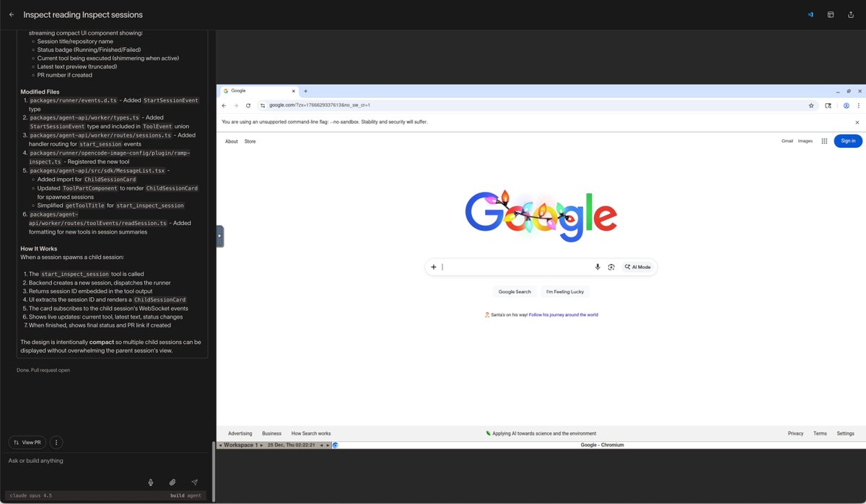Close the Google browser tab
Screen dimensions: 866x504
pyautogui.click(x=293, y=91)
